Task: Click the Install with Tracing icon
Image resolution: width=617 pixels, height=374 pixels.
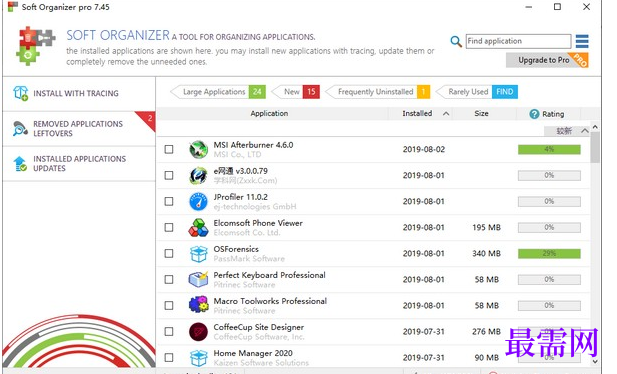Action: [20, 93]
